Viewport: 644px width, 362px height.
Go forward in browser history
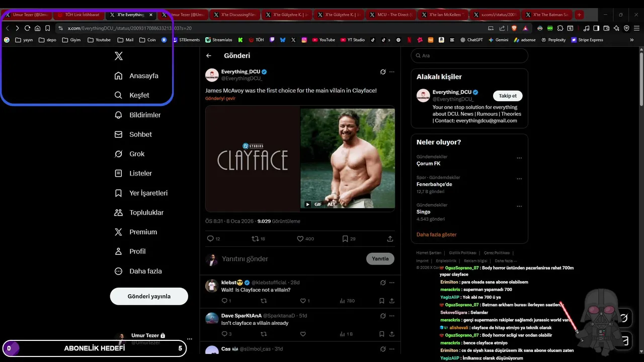17,28
